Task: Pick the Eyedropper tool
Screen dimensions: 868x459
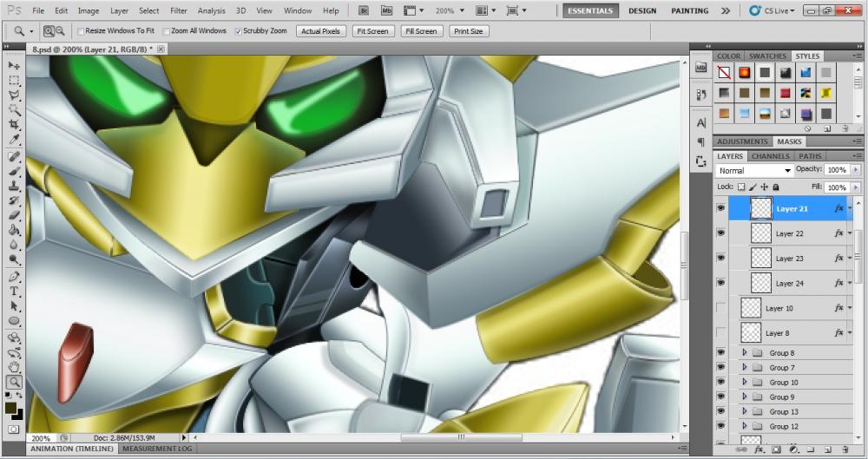Action: [14, 140]
